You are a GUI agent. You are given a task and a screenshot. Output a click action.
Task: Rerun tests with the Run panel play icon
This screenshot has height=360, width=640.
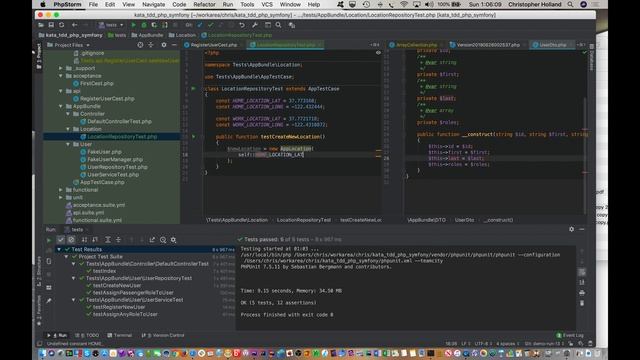(x=49, y=240)
